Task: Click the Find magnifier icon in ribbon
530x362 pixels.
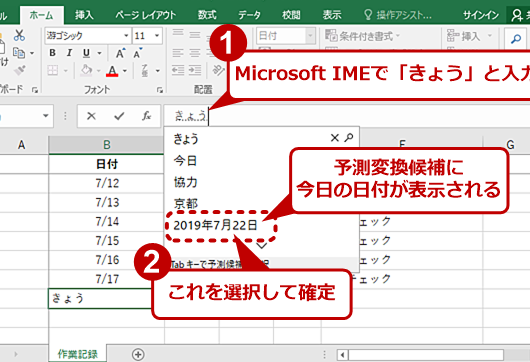Action: coord(515,39)
